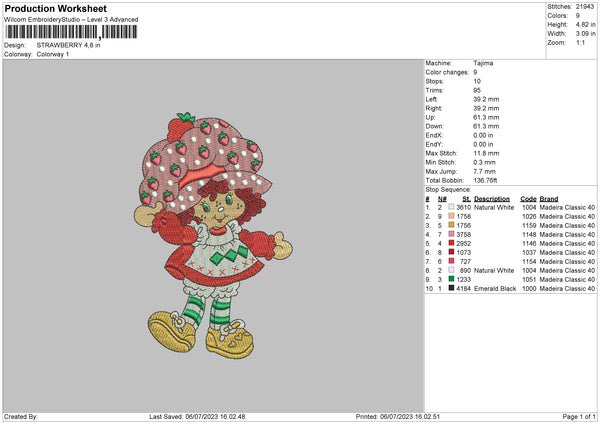
Task: Click the Natural White swatch beside 890
Action: click(452, 270)
